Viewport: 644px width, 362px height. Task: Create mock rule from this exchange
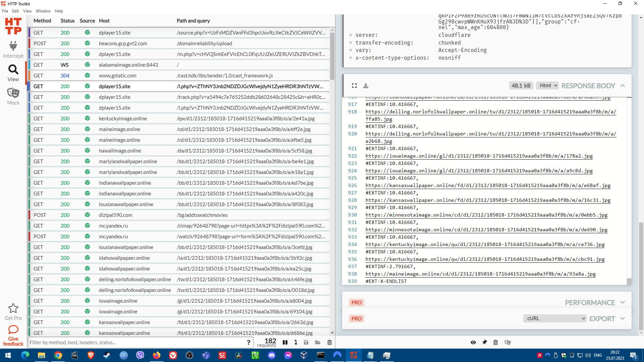pos(507,342)
